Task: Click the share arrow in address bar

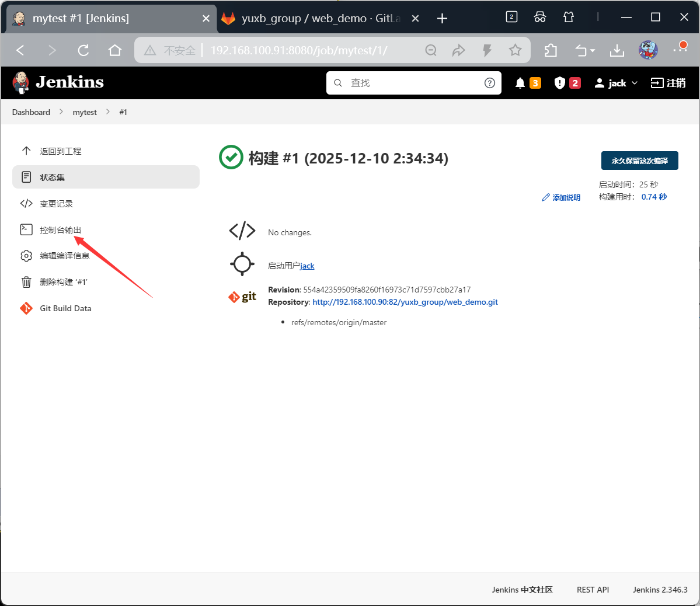Action: click(458, 50)
